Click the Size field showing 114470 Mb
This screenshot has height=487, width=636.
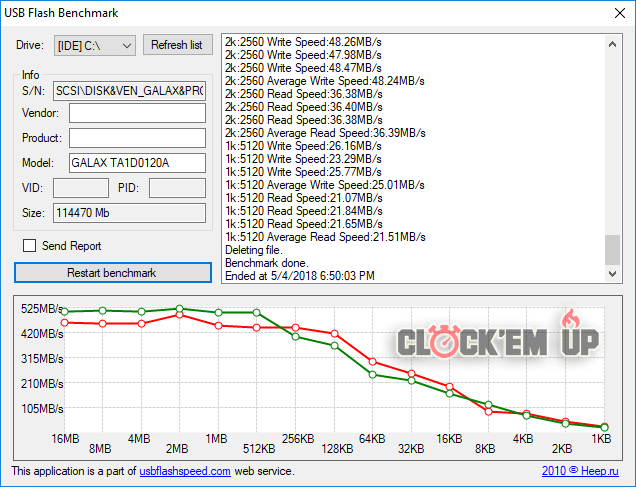(x=128, y=212)
